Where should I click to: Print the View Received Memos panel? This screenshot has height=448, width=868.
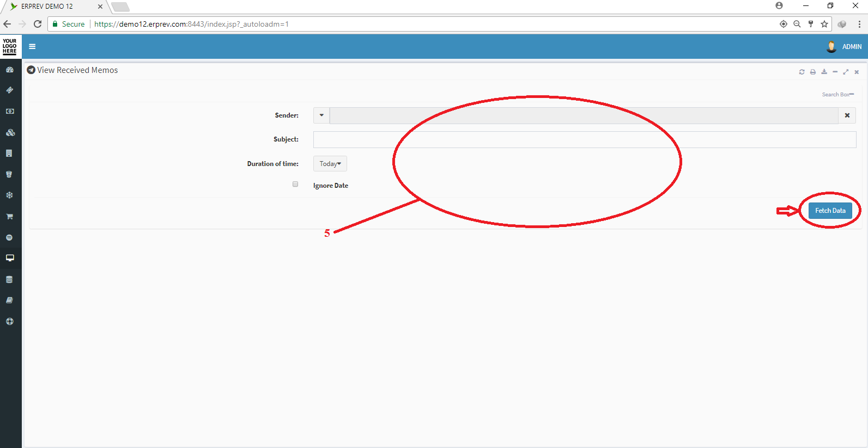coord(812,72)
